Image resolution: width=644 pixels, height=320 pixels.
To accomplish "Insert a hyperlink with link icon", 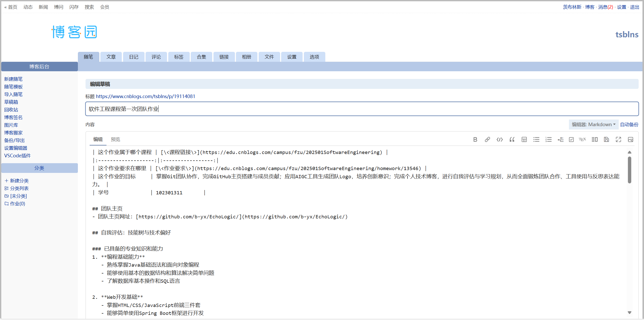I will [487, 139].
